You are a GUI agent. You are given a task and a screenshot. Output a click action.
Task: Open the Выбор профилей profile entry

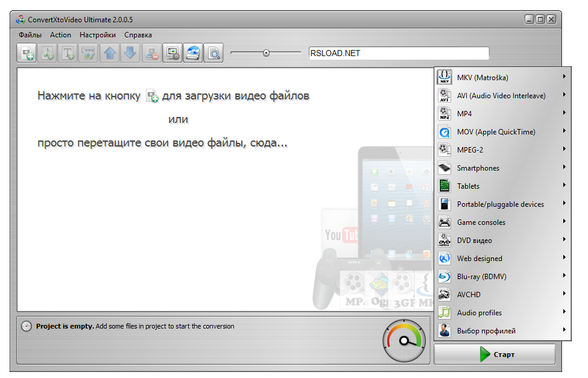(502, 331)
